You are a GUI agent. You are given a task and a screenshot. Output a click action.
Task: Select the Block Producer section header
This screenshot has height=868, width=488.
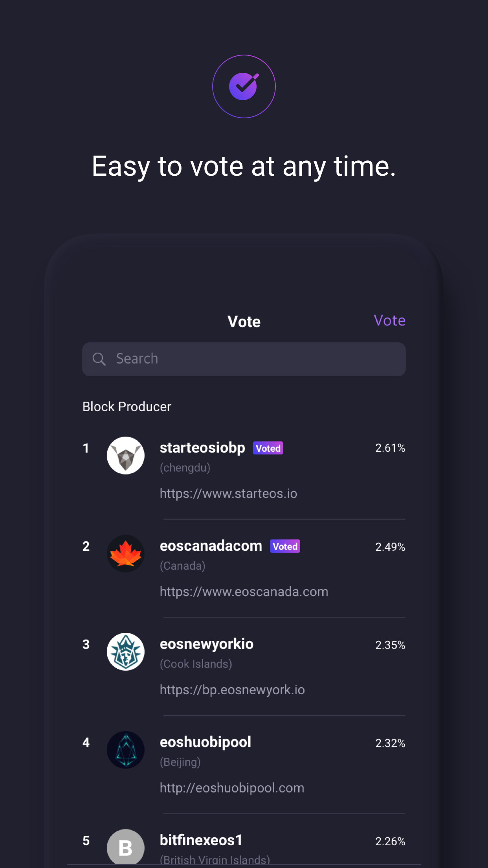[x=127, y=406]
